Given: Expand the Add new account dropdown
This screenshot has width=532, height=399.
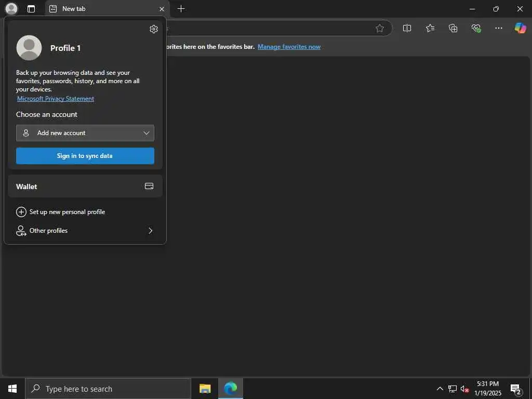Looking at the screenshot, I should tap(85, 133).
